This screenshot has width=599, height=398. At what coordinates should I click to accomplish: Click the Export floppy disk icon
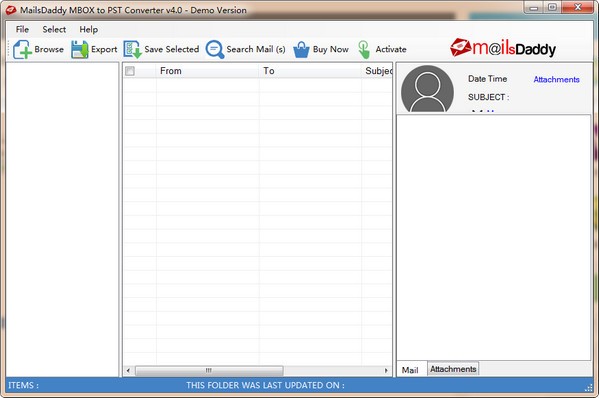(80, 49)
